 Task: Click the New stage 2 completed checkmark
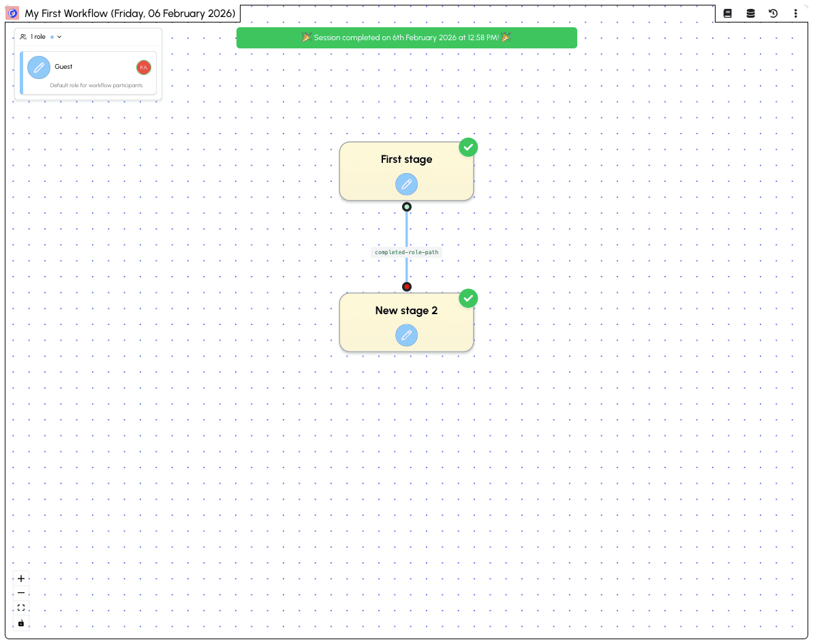tap(468, 298)
